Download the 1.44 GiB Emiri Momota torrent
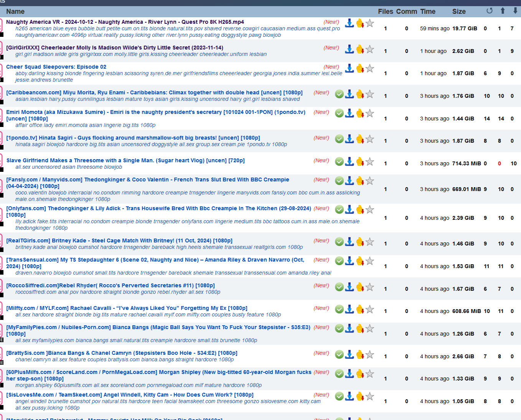The image size is (521, 420). 349,113
